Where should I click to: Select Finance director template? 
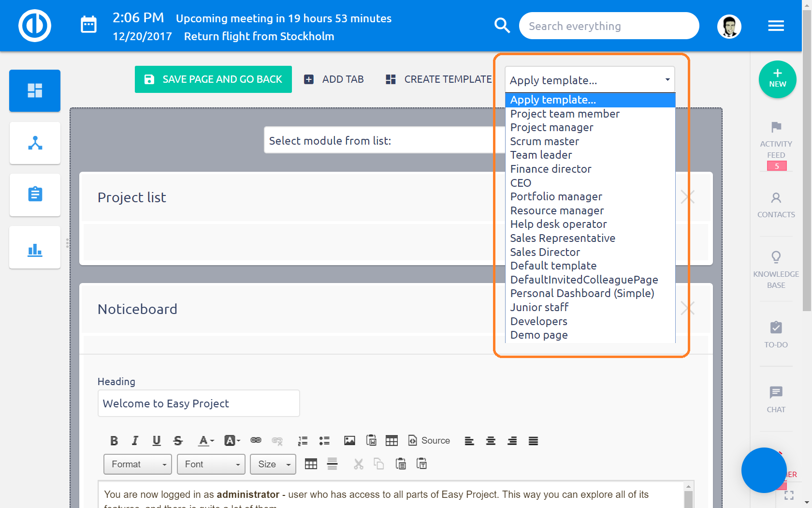(590, 169)
